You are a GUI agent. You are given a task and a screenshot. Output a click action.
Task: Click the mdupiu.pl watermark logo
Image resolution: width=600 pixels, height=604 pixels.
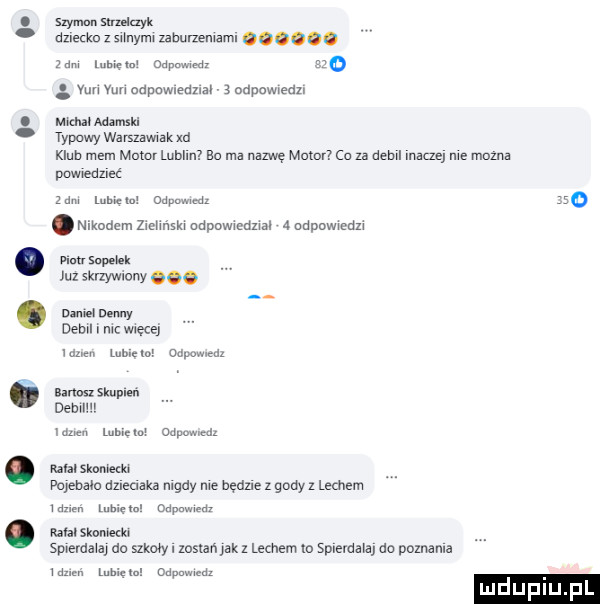point(537,589)
